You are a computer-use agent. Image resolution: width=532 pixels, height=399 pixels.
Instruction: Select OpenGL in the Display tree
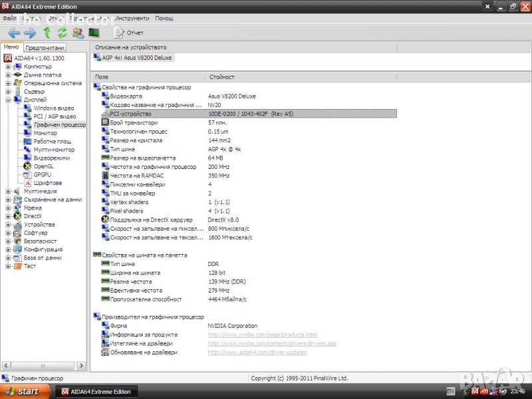click(43, 166)
